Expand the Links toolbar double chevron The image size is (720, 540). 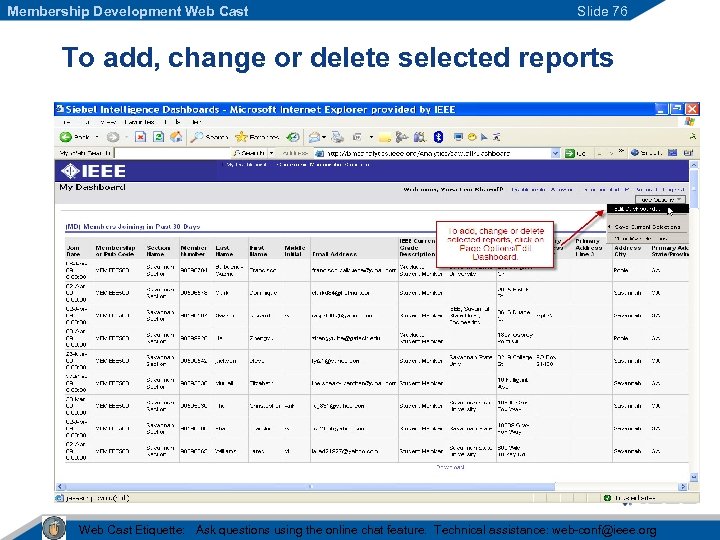pyautogui.click(x=621, y=152)
